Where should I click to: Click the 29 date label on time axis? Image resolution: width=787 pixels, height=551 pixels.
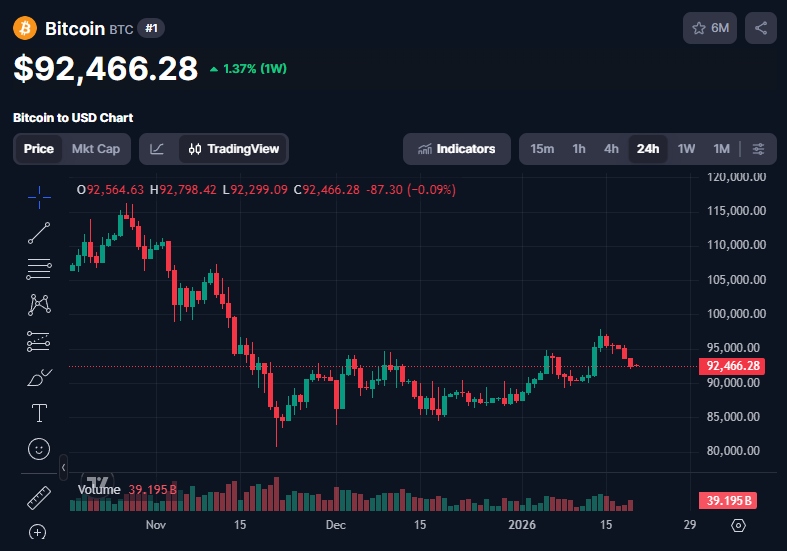tap(690, 525)
